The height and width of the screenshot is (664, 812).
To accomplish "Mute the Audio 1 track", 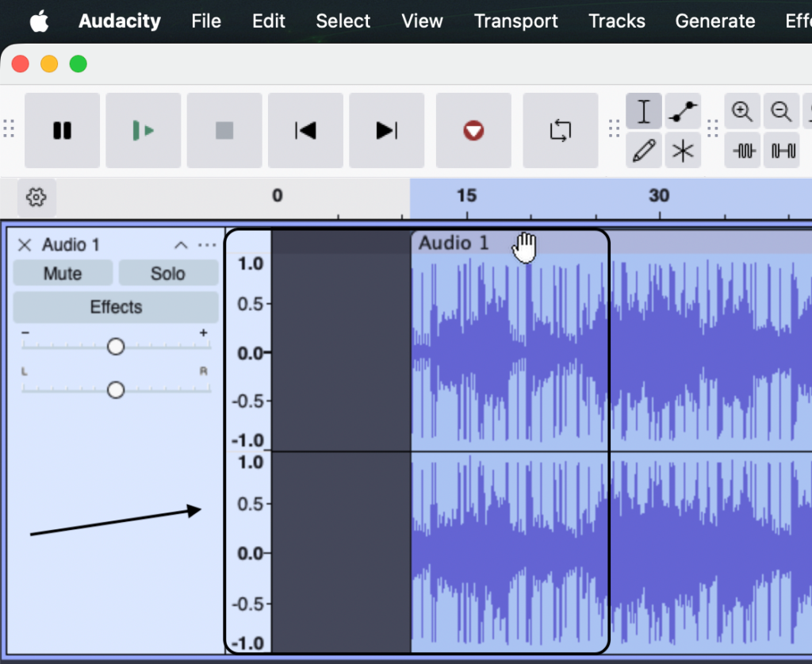I will point(63,274).
